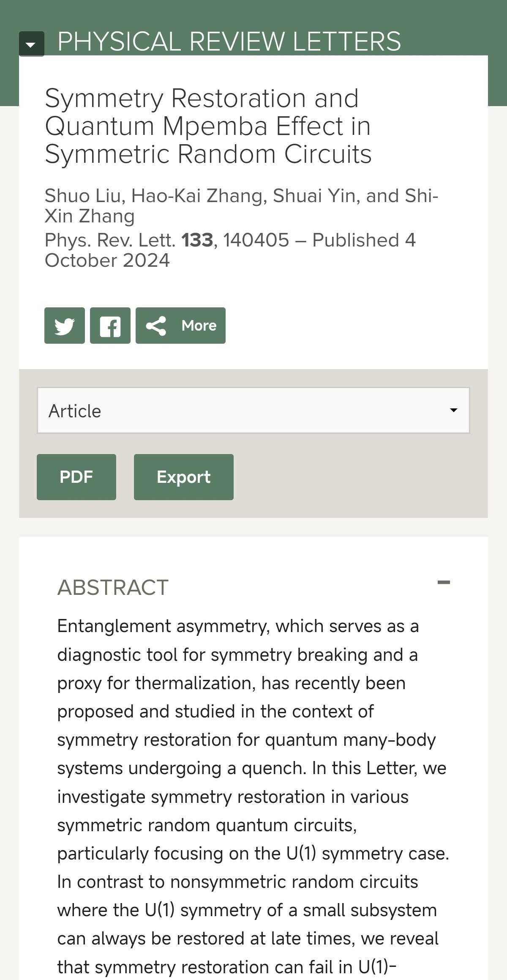507x980 pixels.
Task: Collapse the Abstract section
Action: pyautogui.click(x=444, y=583)
